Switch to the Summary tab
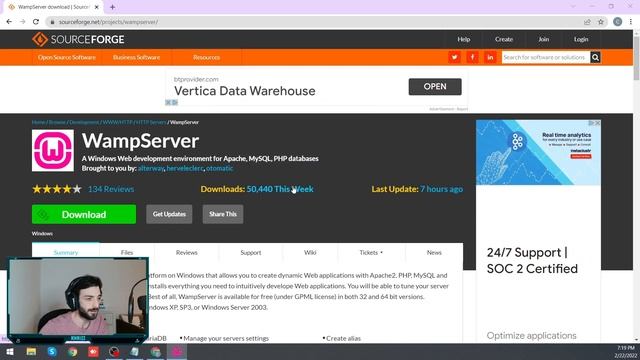The image size is (640, 360). tap(66, 253)
